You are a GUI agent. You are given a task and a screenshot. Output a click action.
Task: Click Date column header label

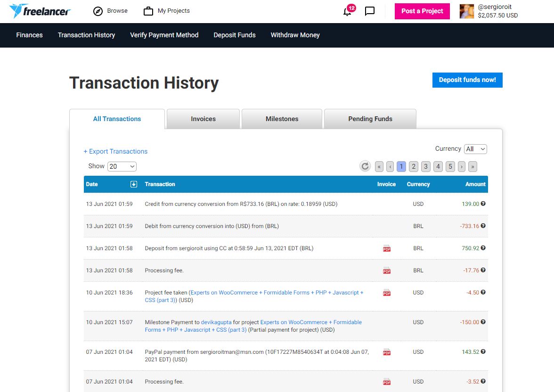92,184
